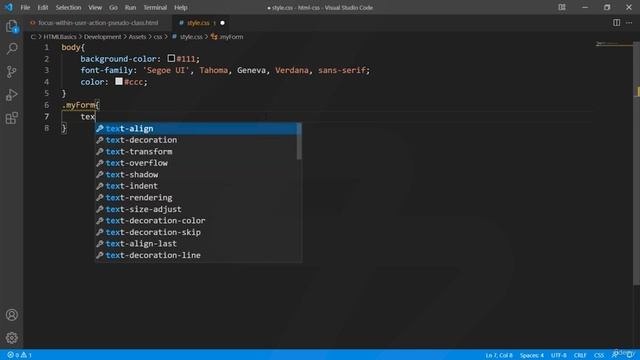Change line endings via CRLF indicator
This screenshot has width=640, height=360.
pos(580,355)
